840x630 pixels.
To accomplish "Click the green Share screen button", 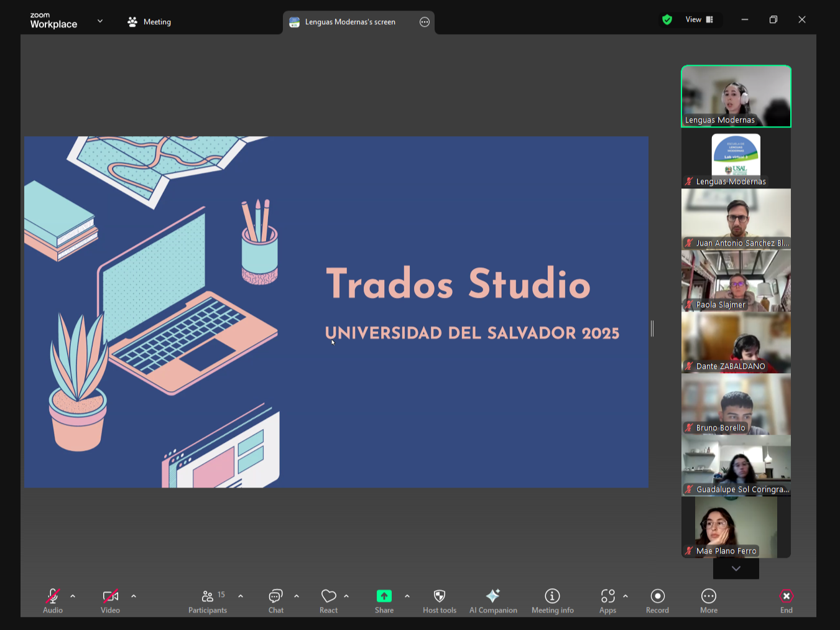I will [x=384, y=596].
